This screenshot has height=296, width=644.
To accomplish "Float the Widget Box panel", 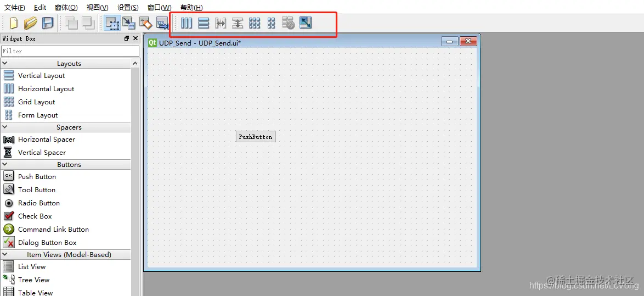I will click(x=127, y=38).
